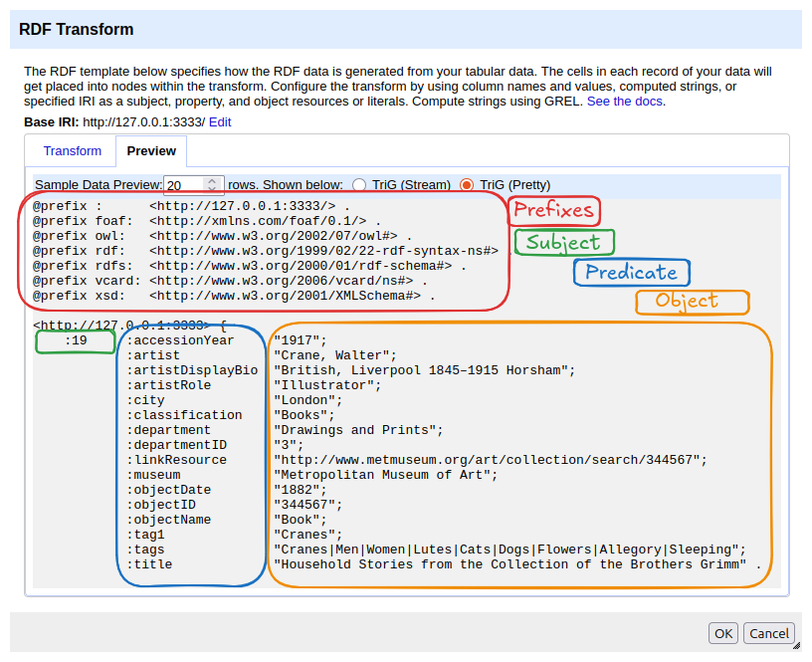The width and height of the screenshot is (812, 662).
Task: Click the ':tags' predicate text
Action: 145,550
